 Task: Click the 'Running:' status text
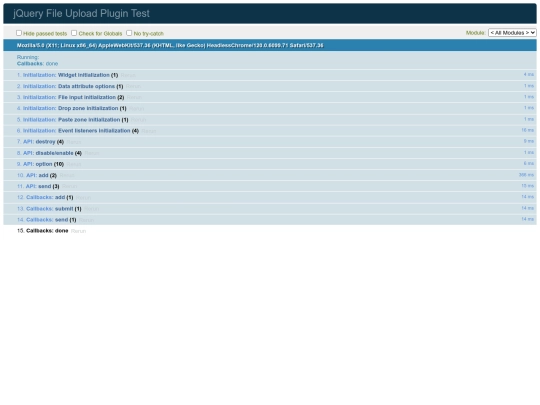(x=28, y=57)
